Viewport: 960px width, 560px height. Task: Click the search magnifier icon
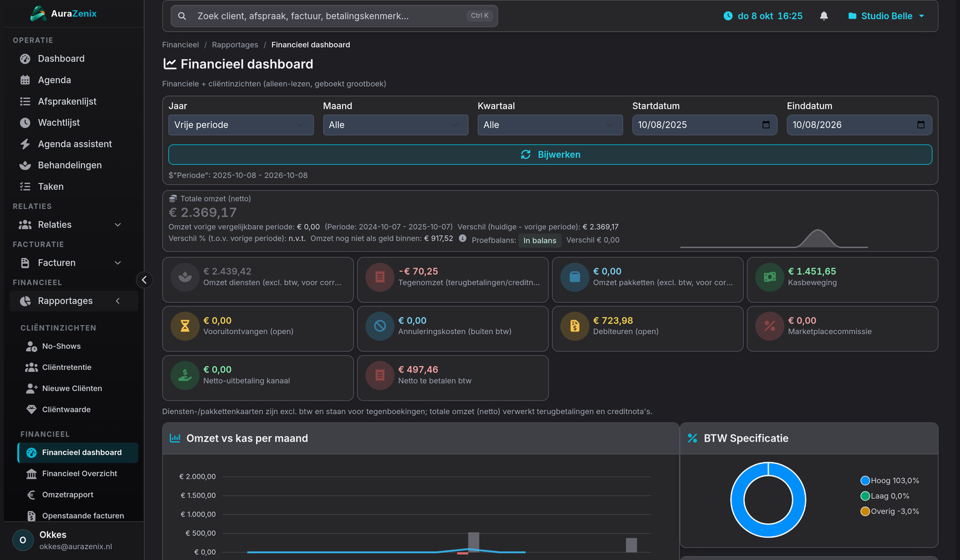pyautogui.click(x=182, y=16)
